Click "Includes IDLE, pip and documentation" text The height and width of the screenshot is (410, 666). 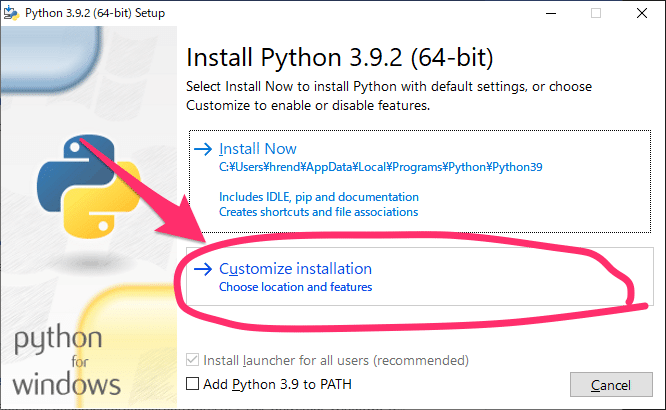[x=318, y=197]
